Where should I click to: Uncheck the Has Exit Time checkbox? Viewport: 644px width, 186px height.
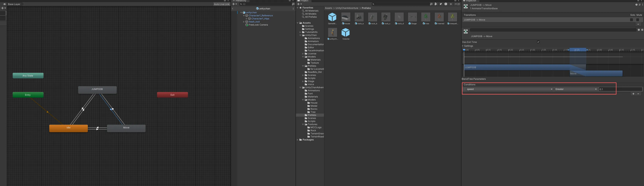point(538,42)
